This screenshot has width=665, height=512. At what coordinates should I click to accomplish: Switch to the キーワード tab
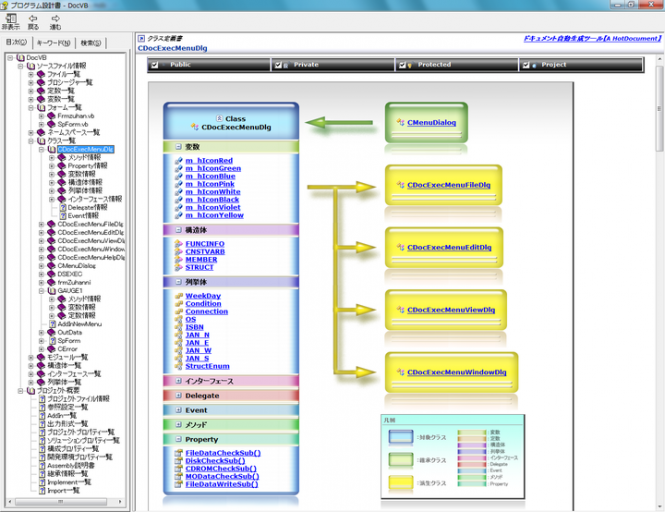pos(53,43)
